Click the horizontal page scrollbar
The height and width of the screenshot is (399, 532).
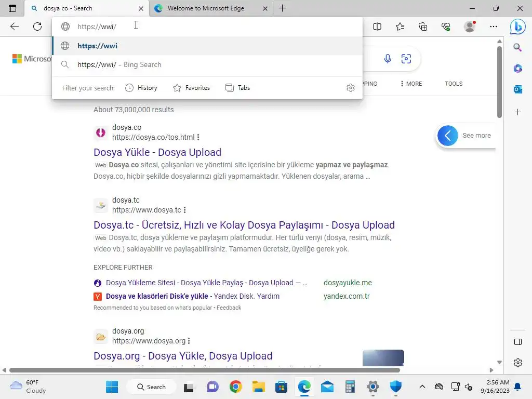click(205, 370)
